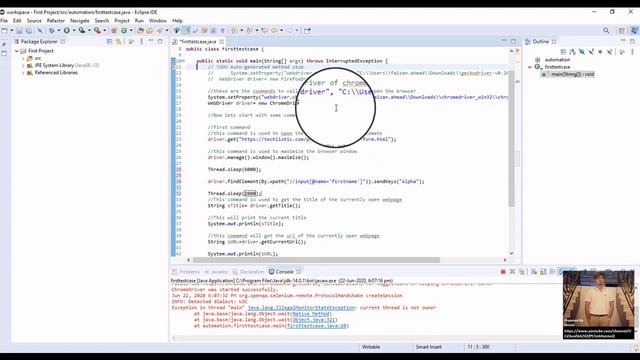Collapse firsttestcase class in Outline
Screen dimensions: 640x360
pos(530,67)
